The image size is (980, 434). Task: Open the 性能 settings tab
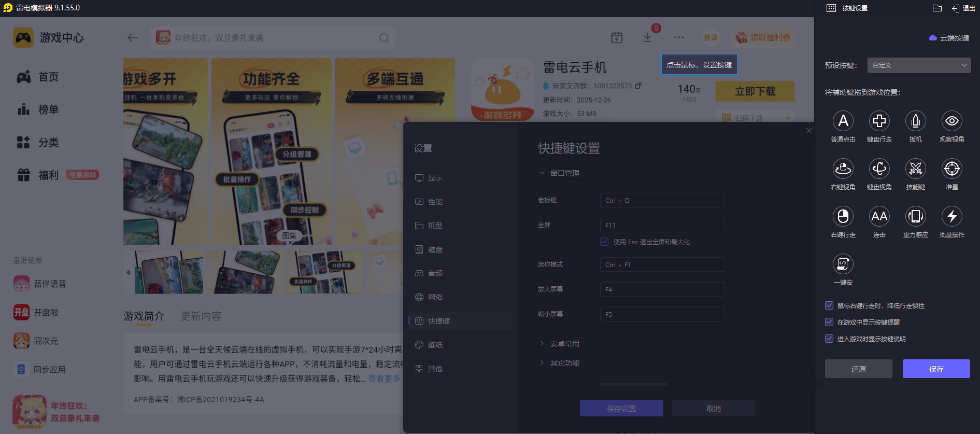pyautogui.click(x=460, y=202)
